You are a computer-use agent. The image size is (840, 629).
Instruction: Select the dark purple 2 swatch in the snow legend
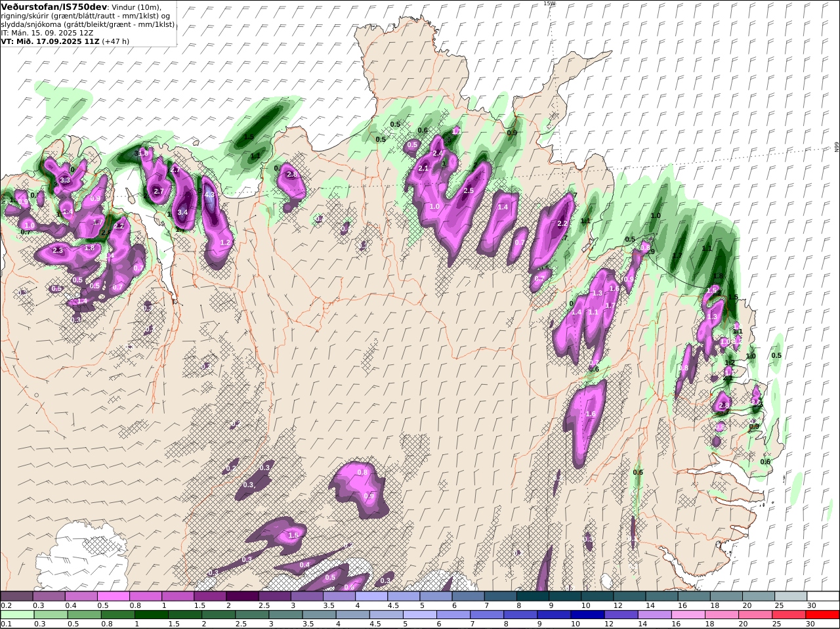point(242,596)
